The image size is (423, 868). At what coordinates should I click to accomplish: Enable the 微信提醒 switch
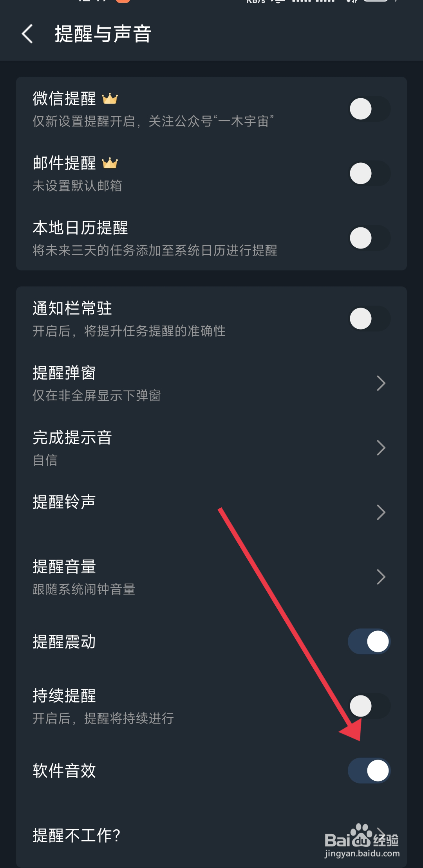(369, 109)
